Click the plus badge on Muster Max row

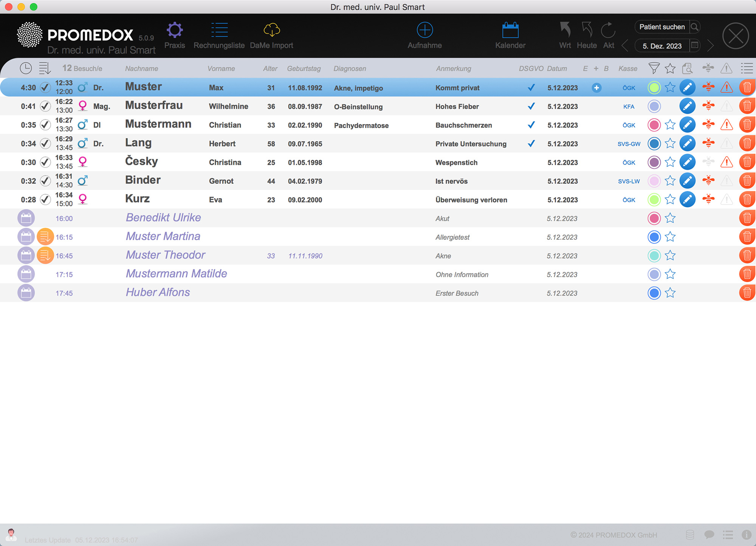[596, 88]
